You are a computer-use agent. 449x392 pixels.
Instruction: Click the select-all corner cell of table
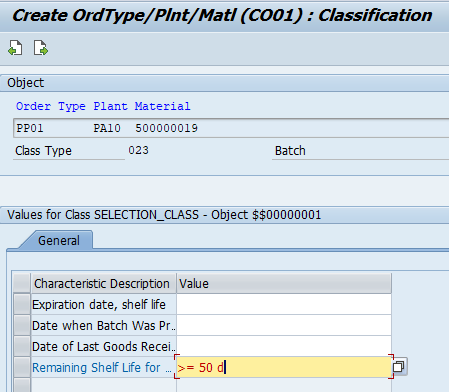click(x=22, y=283)
